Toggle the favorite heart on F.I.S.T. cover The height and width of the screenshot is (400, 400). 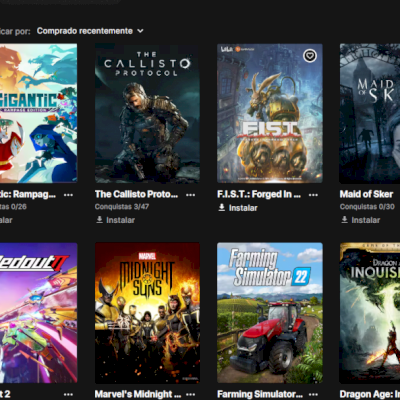[x=310, y=56]
